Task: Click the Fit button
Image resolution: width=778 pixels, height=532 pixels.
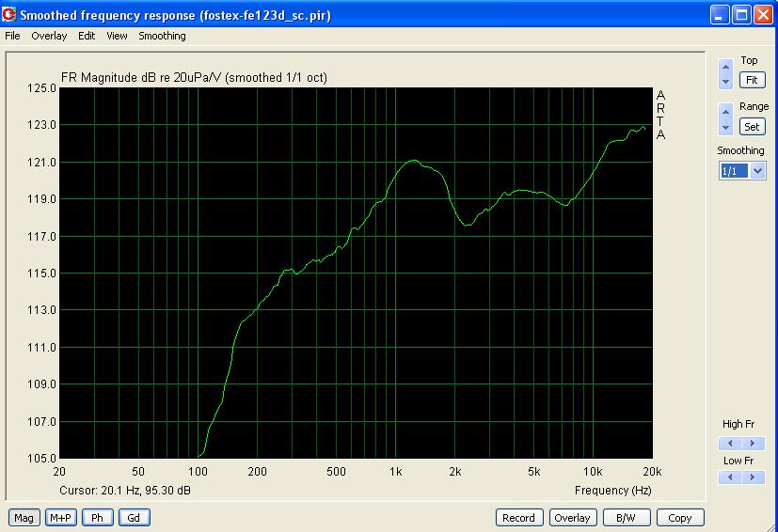Action: tap(752, 80)
